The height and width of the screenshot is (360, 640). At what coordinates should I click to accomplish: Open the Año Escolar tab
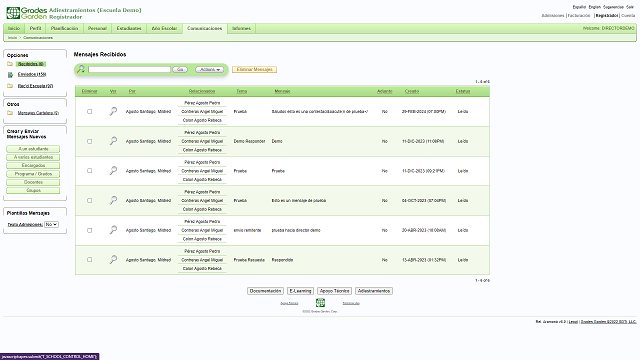click(x=164, y=28)
